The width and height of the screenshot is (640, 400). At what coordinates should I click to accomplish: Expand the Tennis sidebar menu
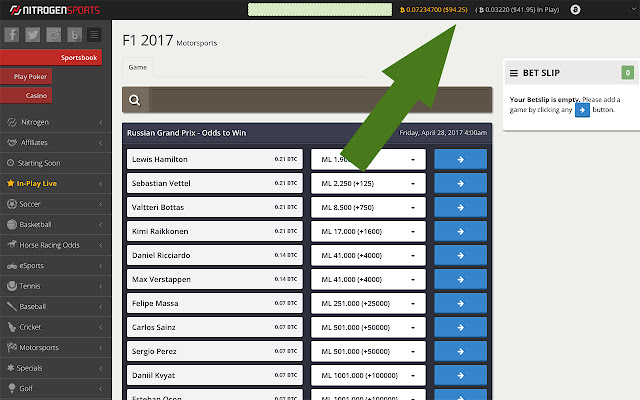(x=56, y=286)
